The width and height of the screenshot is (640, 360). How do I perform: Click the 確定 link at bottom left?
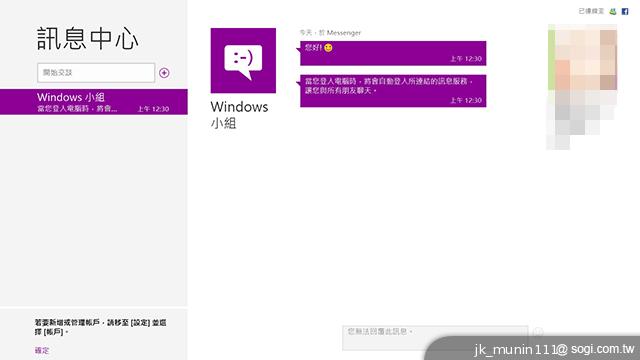click(x=42, y=350)
